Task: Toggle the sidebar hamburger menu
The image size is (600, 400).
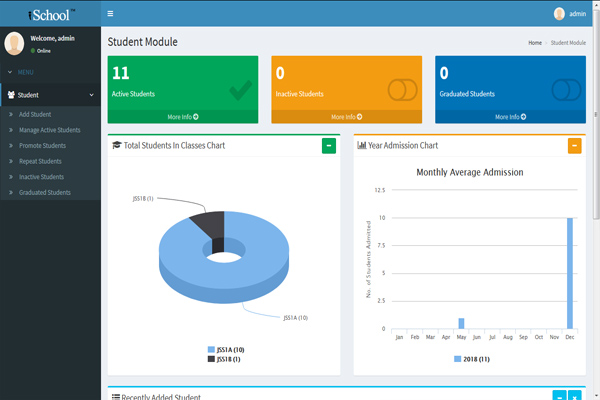Action: [110, 14]
